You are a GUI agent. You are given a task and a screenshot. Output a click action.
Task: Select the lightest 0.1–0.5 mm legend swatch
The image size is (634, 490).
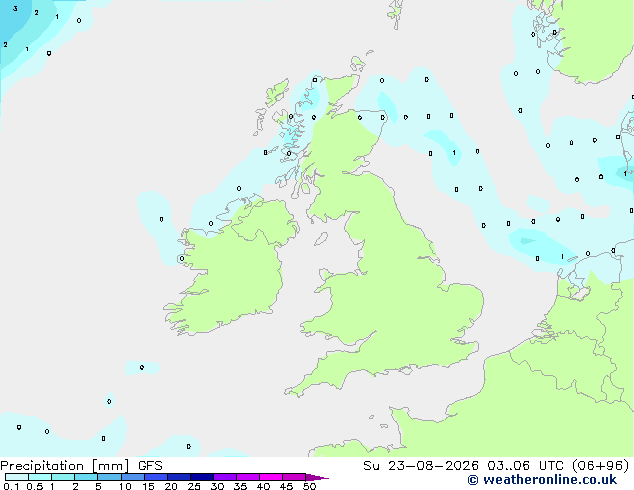coord(17,477)
